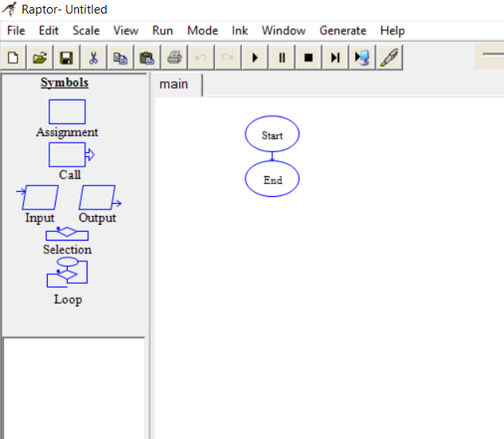Screen dimensions: 504x439
Task: Print the flowchart with printer icon
Action: point(174,58)
